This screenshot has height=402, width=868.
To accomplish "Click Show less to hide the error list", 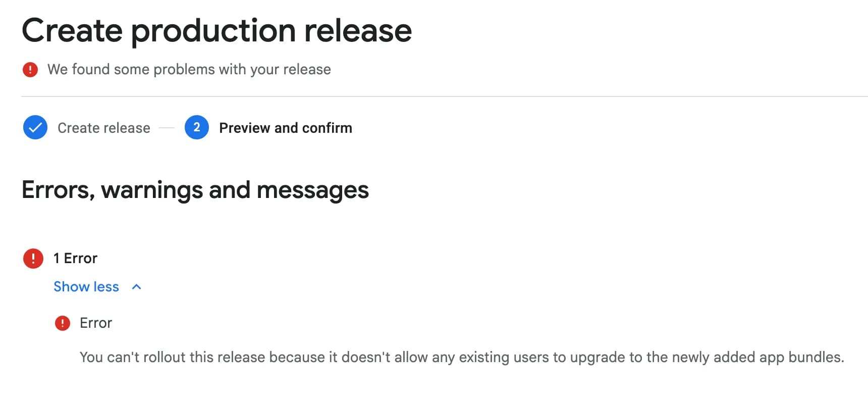I will pyautogui.click(x=86, y=286).
